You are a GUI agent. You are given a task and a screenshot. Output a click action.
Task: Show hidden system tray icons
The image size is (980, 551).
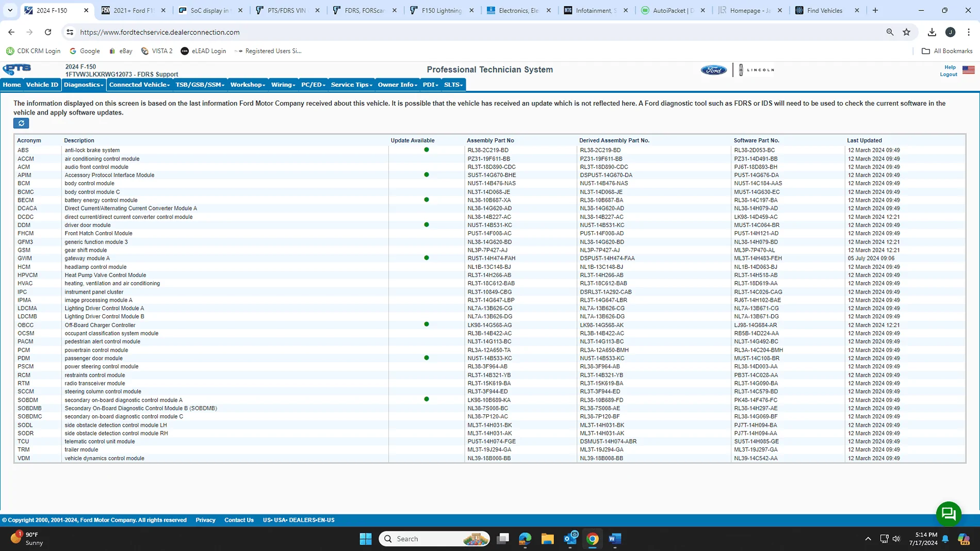pos(868,539)
